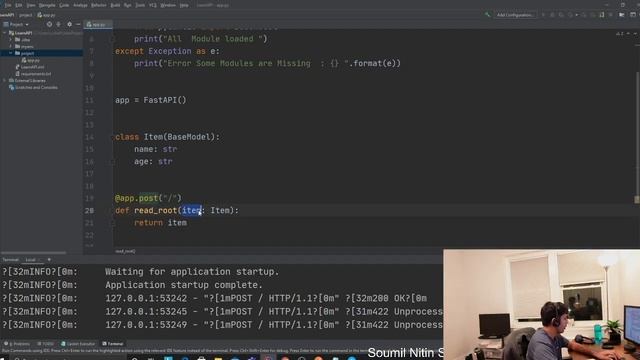Open the Project view dropdown
This screenshot has width=640, height=360.
click(16, 24)
